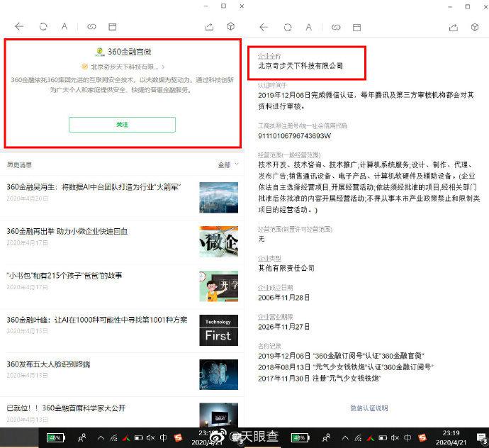This screenshot has width=489, height=448.
Task: Click network icon in right taskbar
Action: pos(358,438)
